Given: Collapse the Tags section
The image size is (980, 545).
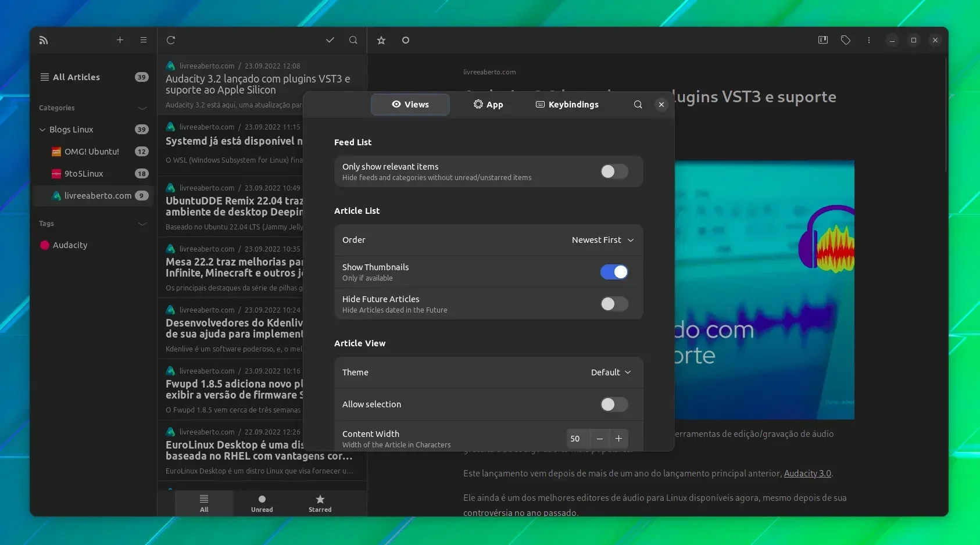Looking at the screenshot, I should [142, 224].
